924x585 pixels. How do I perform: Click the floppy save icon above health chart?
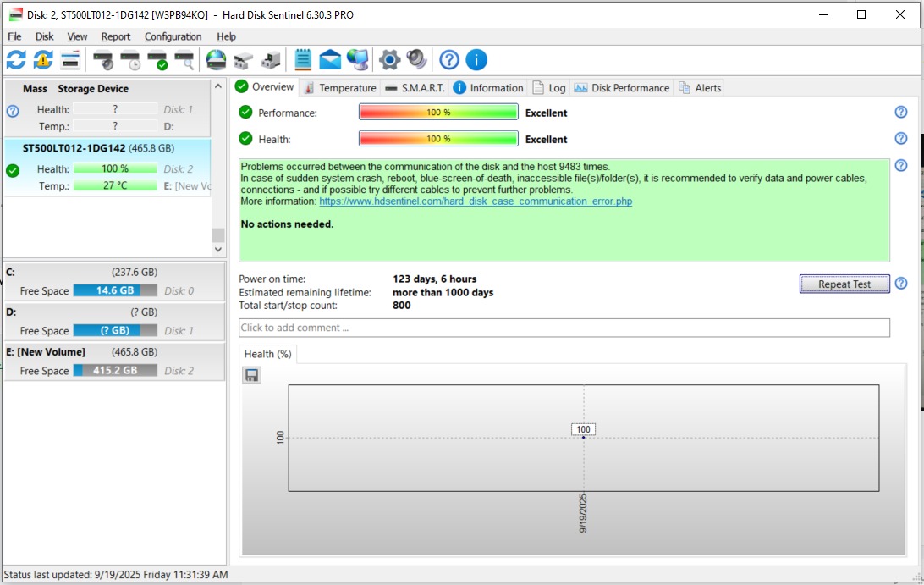point(251,375)
